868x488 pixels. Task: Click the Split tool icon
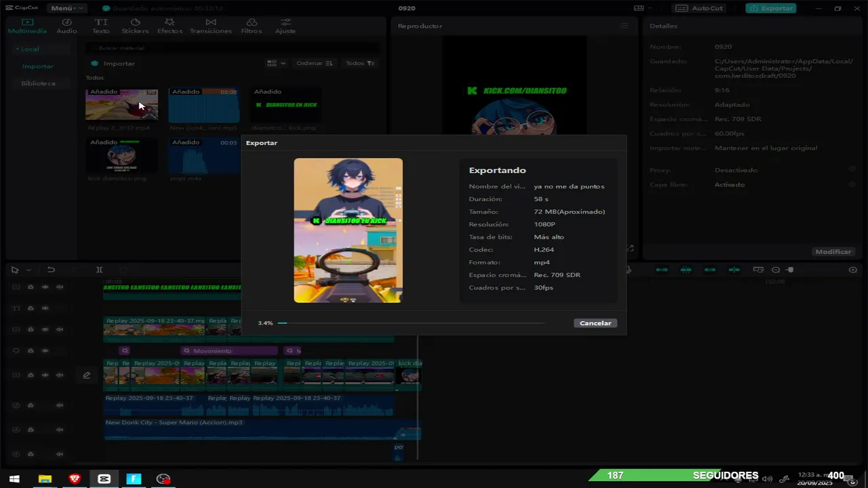(x=99, y=270)
